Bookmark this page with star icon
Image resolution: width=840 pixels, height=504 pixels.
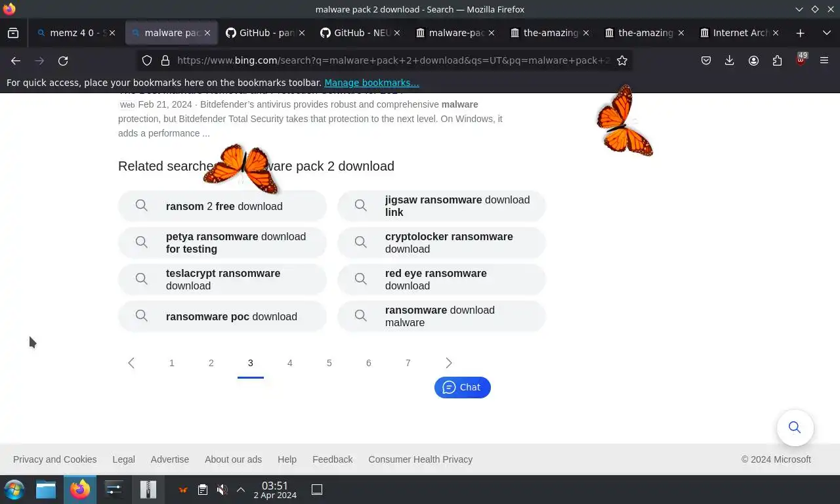tap(622, 60)
